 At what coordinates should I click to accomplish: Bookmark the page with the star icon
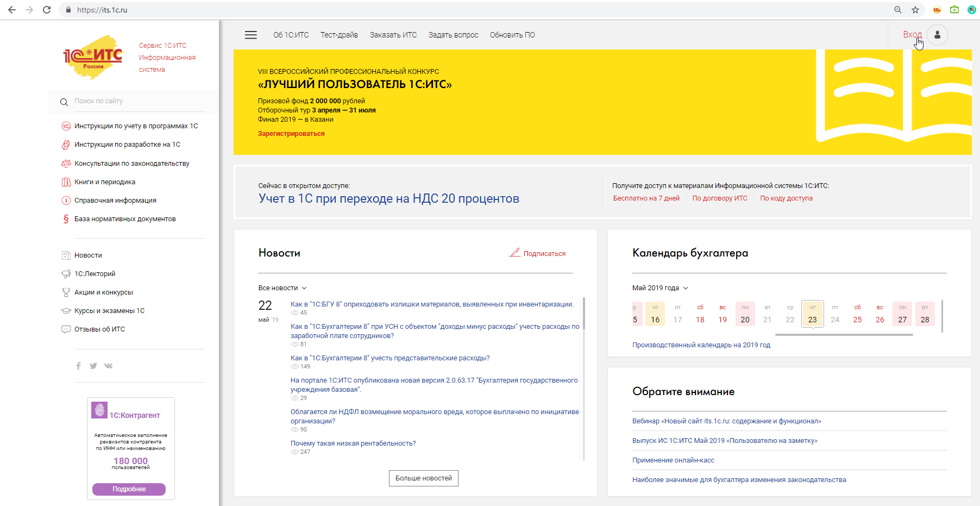[915, 10]
